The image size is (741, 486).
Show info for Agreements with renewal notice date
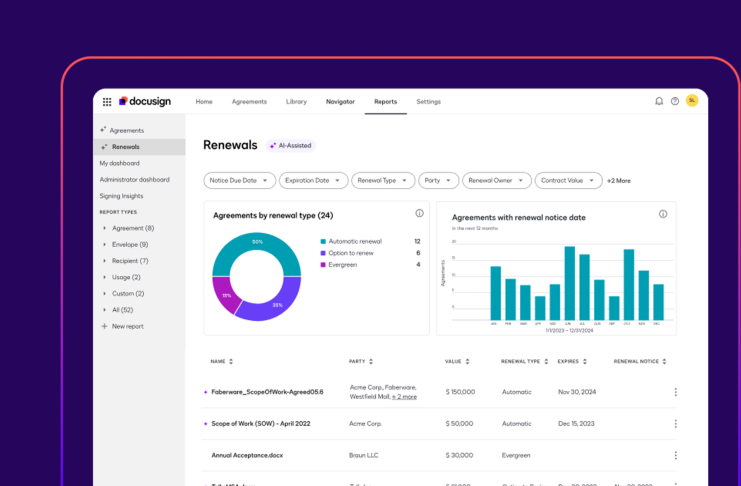pyautogui.click(x=663, y=214)
